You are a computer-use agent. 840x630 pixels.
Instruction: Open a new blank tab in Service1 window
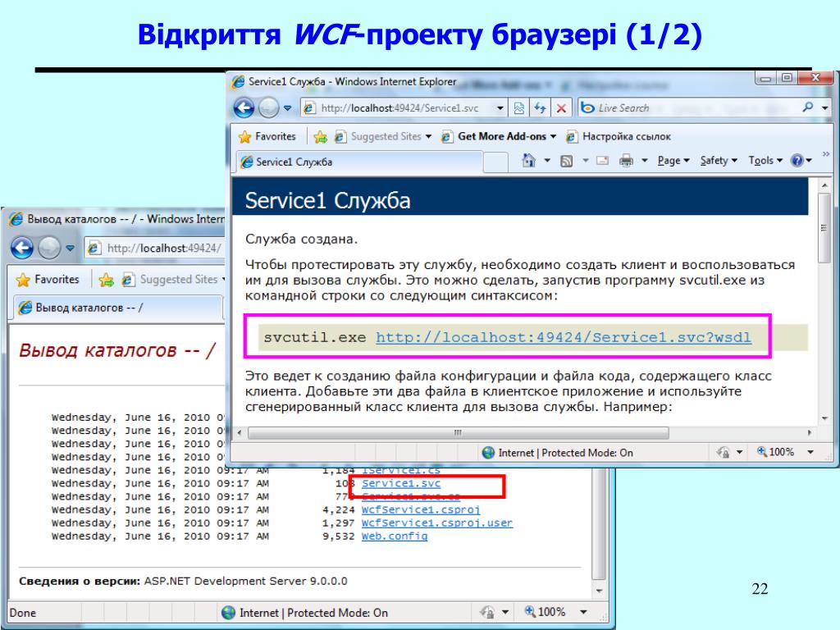tap(495, 162)
